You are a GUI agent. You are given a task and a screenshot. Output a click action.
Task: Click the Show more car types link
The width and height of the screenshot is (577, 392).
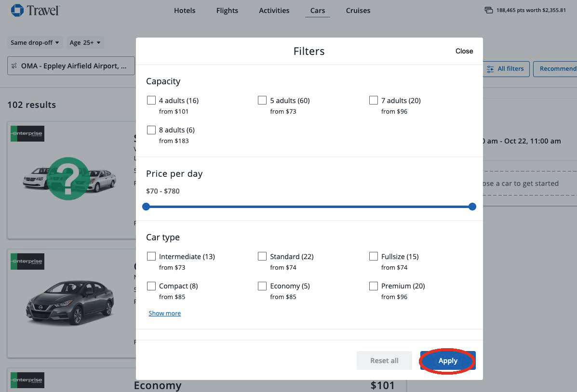point(165,314)
